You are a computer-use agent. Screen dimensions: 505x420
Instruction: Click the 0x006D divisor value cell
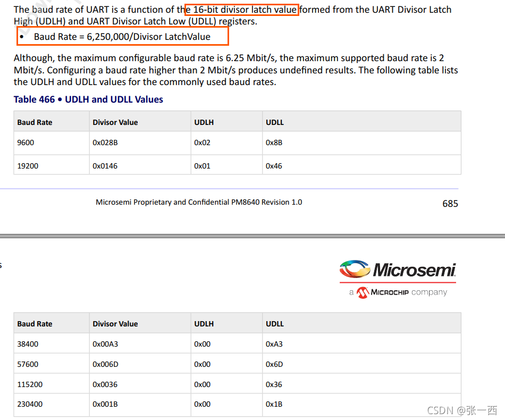(x=140, y=364)
